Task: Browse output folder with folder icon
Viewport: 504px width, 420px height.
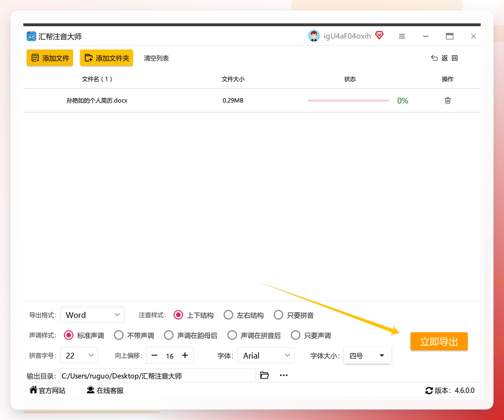Action: [x=264, y=375]
